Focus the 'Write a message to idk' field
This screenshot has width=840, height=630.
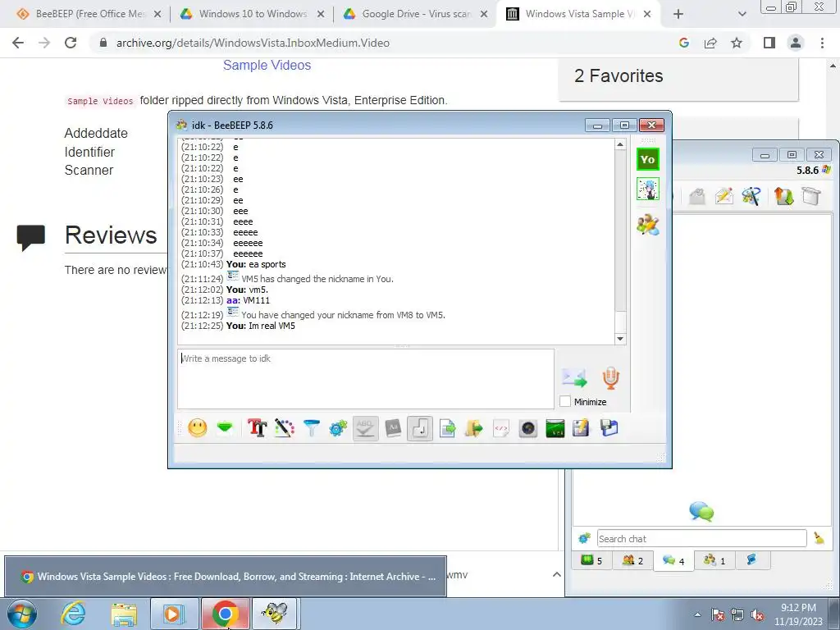pos(365,379)
